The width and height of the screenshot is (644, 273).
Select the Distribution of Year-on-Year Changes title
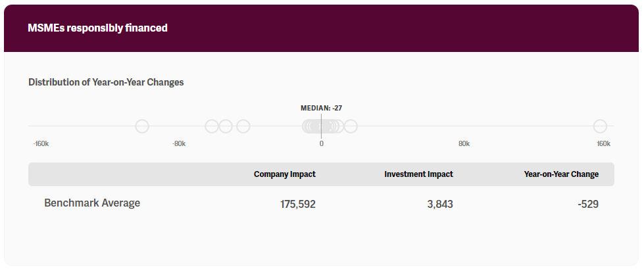pos(106,82)
